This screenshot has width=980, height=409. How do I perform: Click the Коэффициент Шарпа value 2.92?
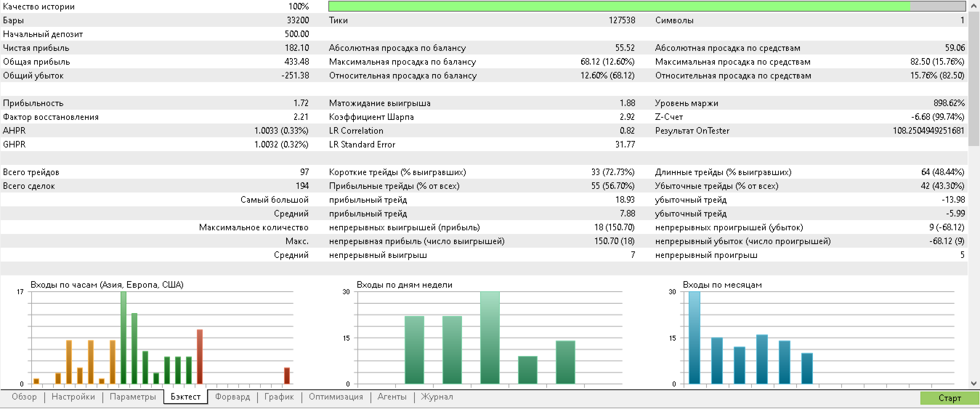click(x=628, y=117)
